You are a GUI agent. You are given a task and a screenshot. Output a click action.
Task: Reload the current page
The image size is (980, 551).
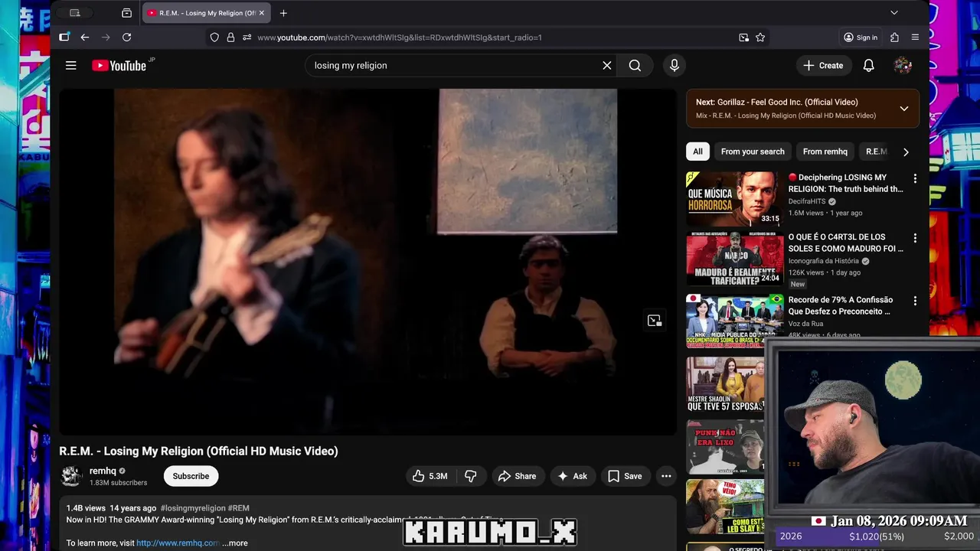point(126,37)
